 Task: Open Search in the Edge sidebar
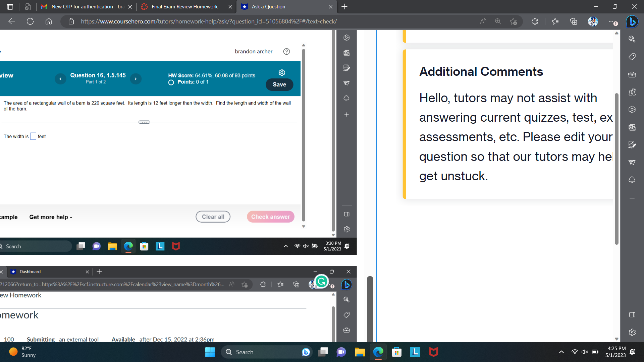(632, 39)
